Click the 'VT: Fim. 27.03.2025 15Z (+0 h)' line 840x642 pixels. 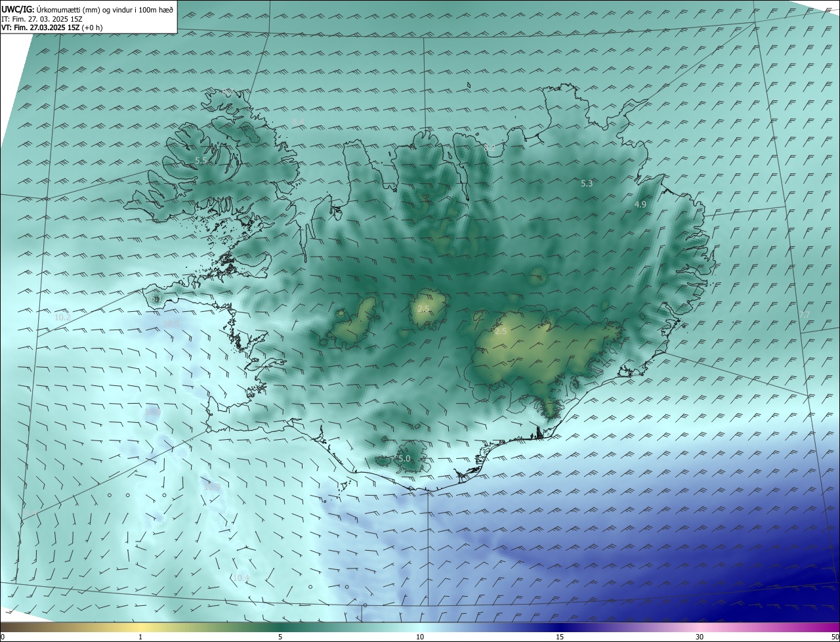click(52, 28)
